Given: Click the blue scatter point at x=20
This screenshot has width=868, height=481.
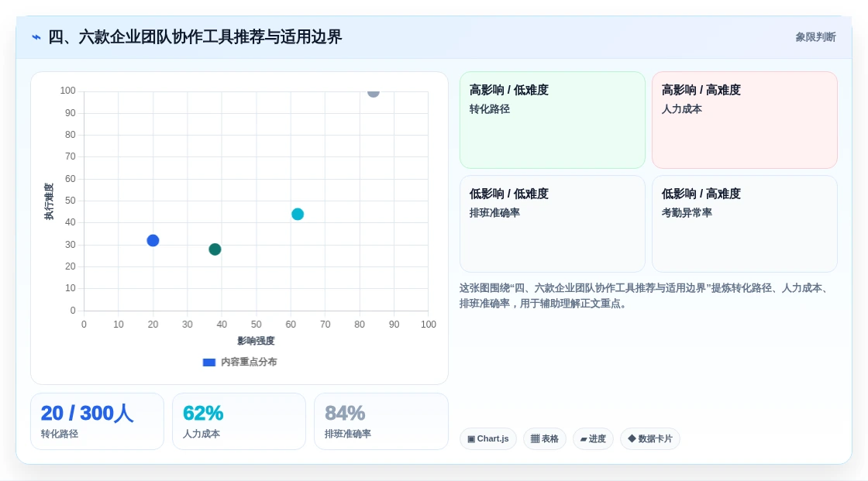Looking at the screenshot, I should point(153,240).
